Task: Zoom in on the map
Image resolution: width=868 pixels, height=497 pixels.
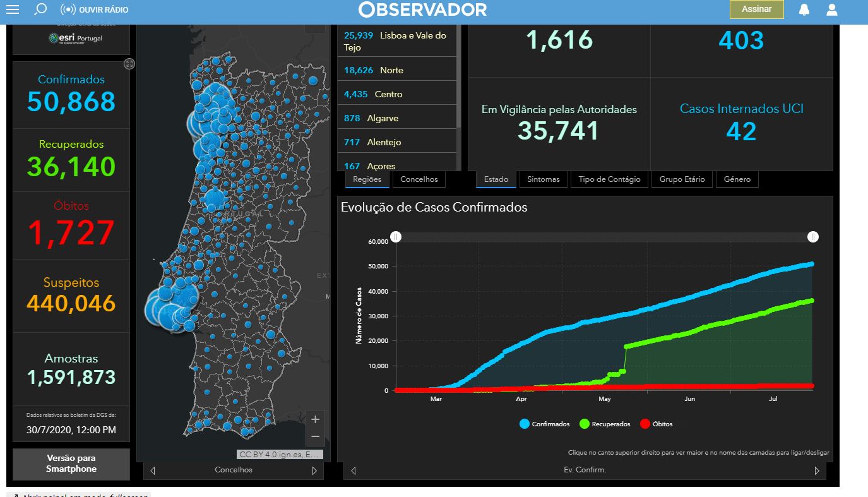Action: pos(316,419)
